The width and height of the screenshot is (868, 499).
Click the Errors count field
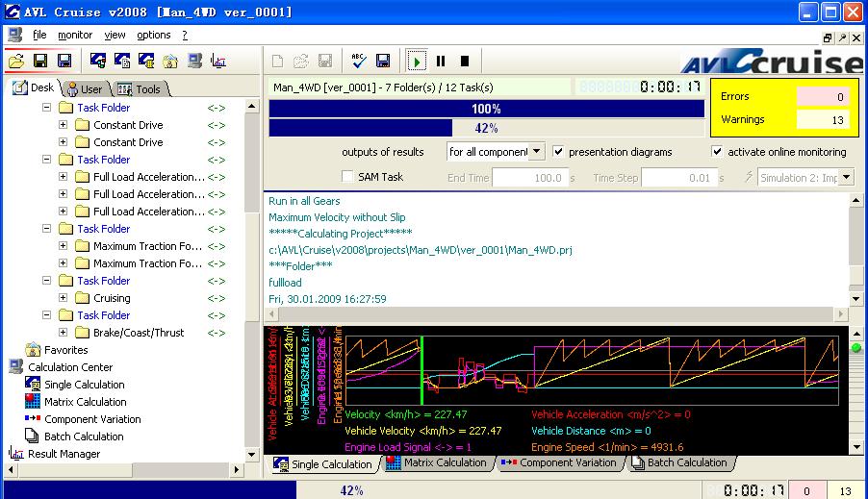click(822, 97)
